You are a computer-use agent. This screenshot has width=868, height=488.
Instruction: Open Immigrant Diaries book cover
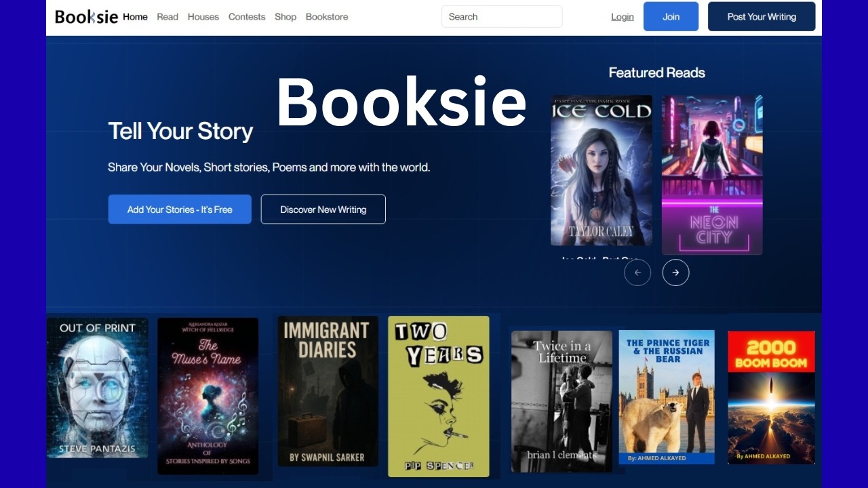pyautogui.click(x=328, y=391)
